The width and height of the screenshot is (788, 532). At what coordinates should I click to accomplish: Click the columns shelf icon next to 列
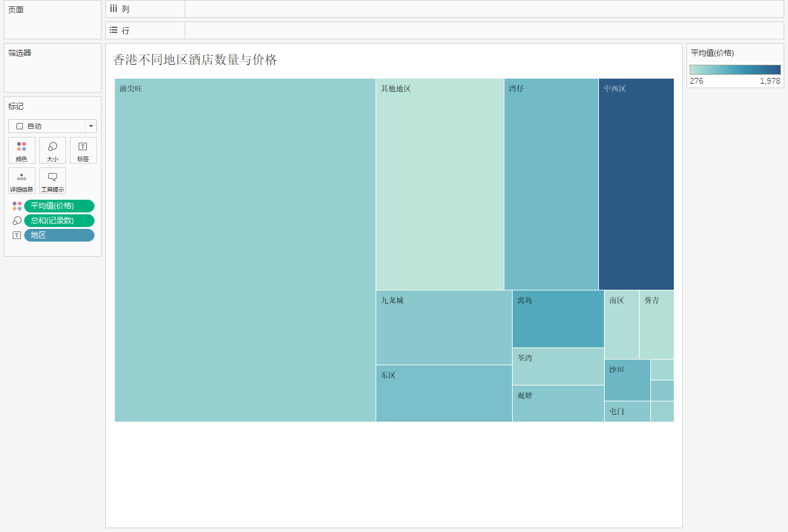[x=114, y=9]
